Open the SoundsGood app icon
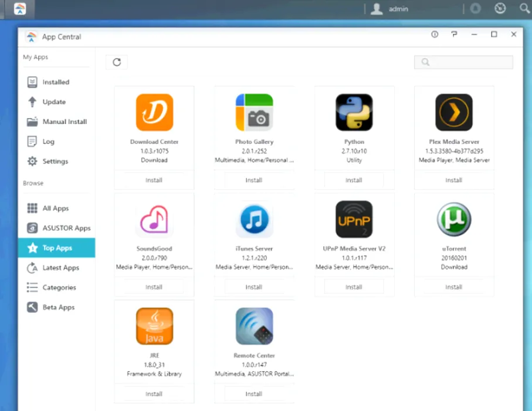 (x=154, y=220)
